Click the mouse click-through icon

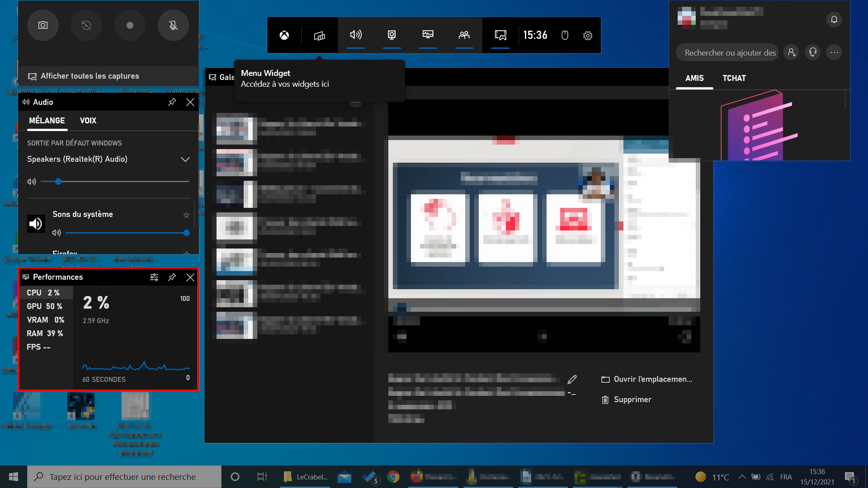[565, 35]
